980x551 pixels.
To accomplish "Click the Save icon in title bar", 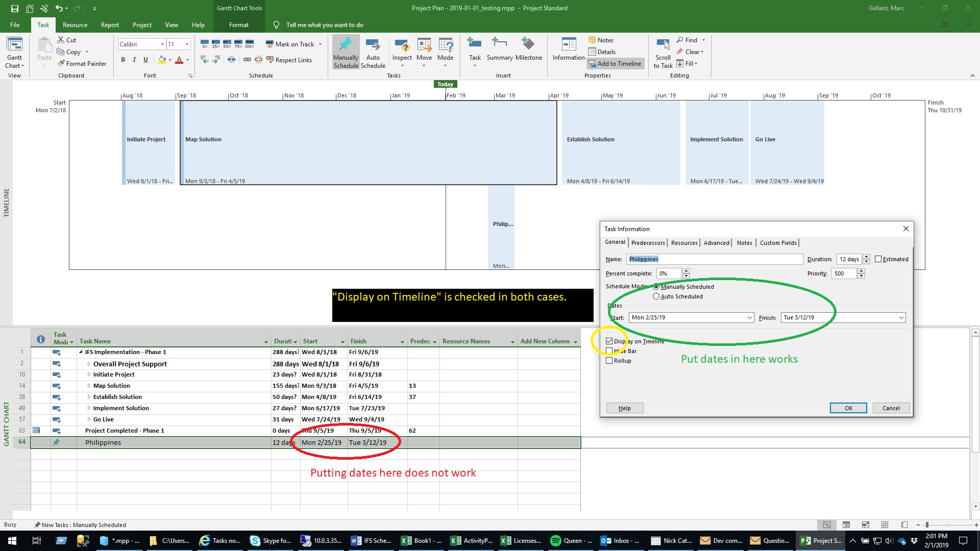I will 14,8.
